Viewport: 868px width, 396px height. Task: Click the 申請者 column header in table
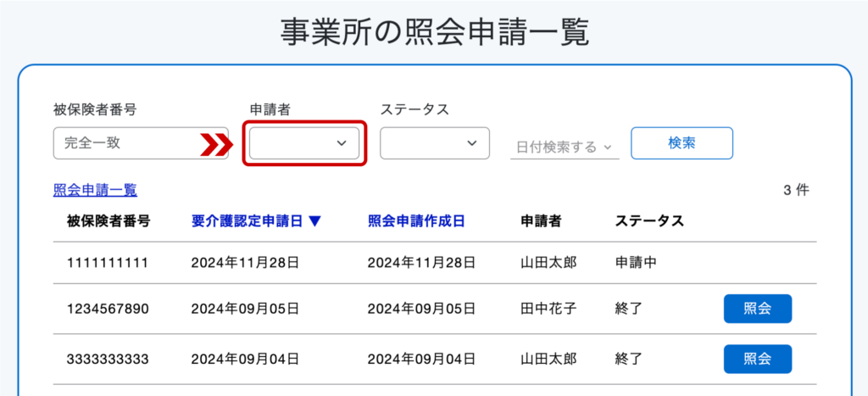[x=541, y=221]
